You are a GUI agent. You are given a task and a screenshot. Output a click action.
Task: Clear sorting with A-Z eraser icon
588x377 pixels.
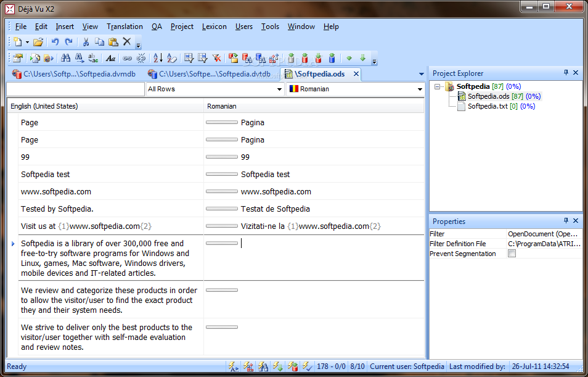pos(172,58)
